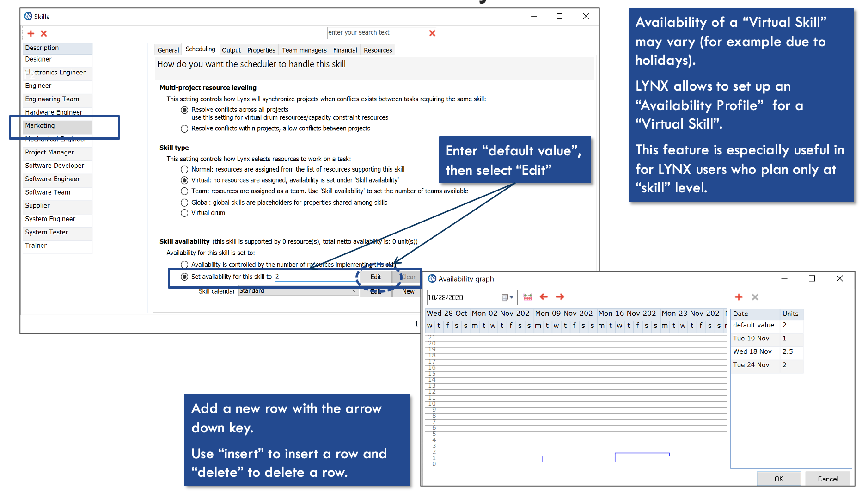Select Designer in the skills list

point(57,60)
